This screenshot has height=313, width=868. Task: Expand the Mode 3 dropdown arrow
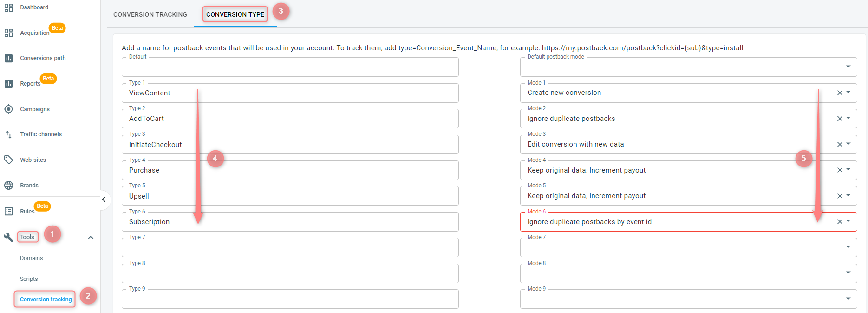point(848,144)
